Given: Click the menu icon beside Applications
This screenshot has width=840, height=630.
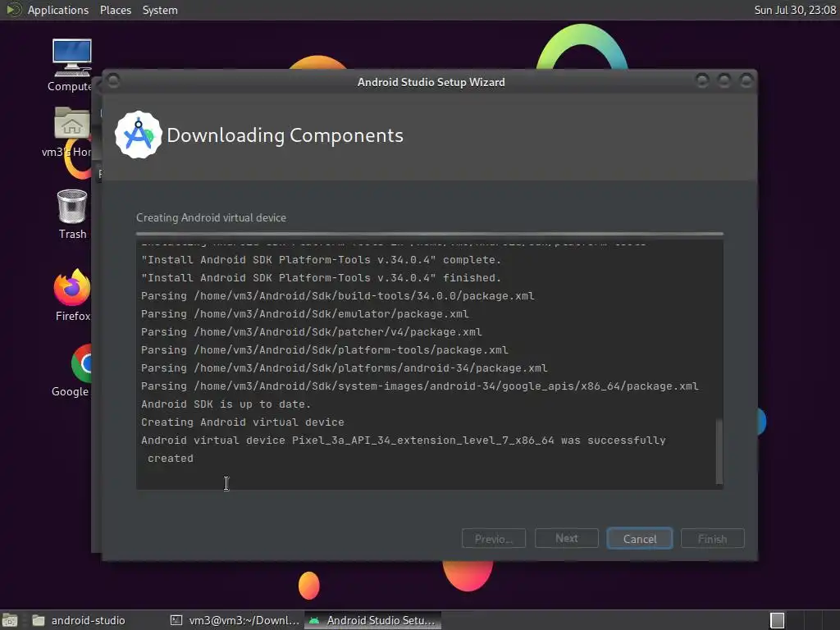Looking at the screenshot, I should coord(13,10).
